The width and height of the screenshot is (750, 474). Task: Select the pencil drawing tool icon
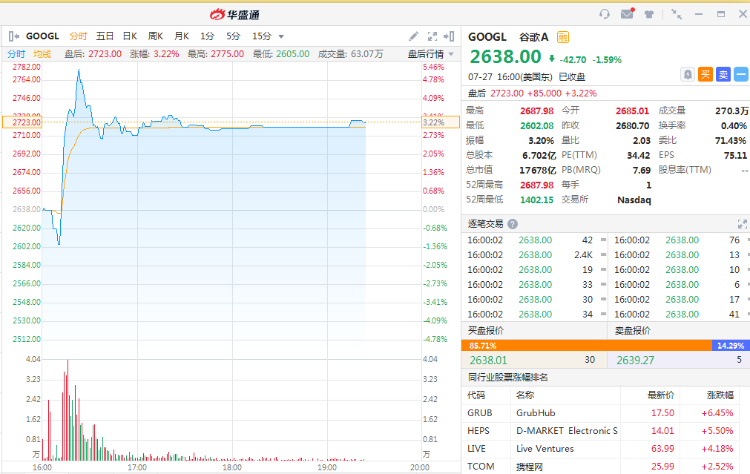click(x=414, y=36)
